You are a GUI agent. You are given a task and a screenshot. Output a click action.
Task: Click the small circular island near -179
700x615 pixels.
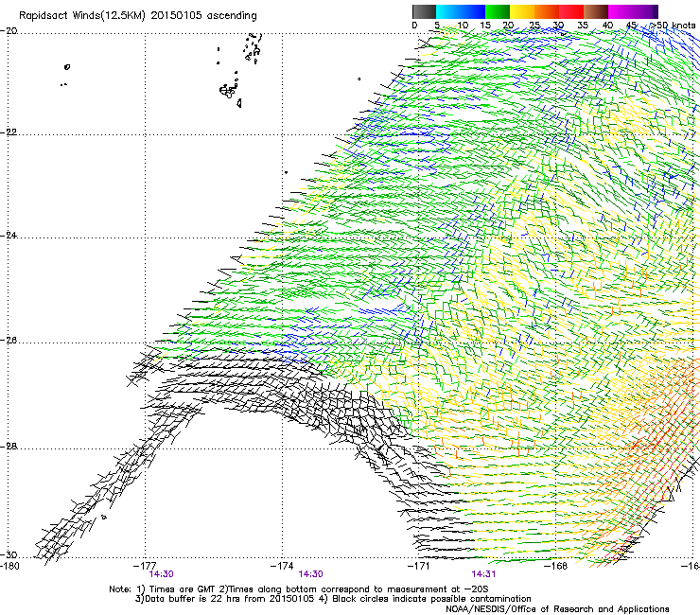67,67
